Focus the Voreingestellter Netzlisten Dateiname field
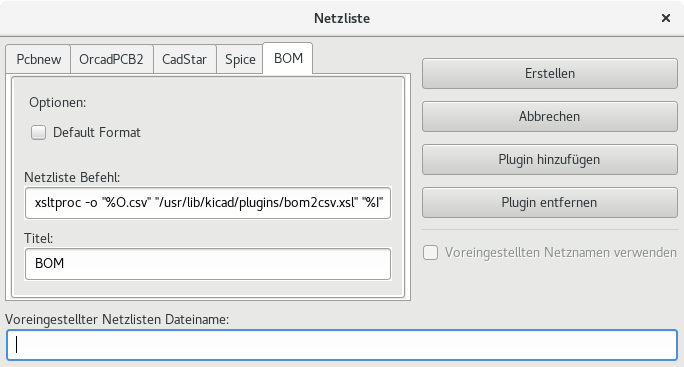The height and width of the screenshot is (367, 684). pos(342,345)
